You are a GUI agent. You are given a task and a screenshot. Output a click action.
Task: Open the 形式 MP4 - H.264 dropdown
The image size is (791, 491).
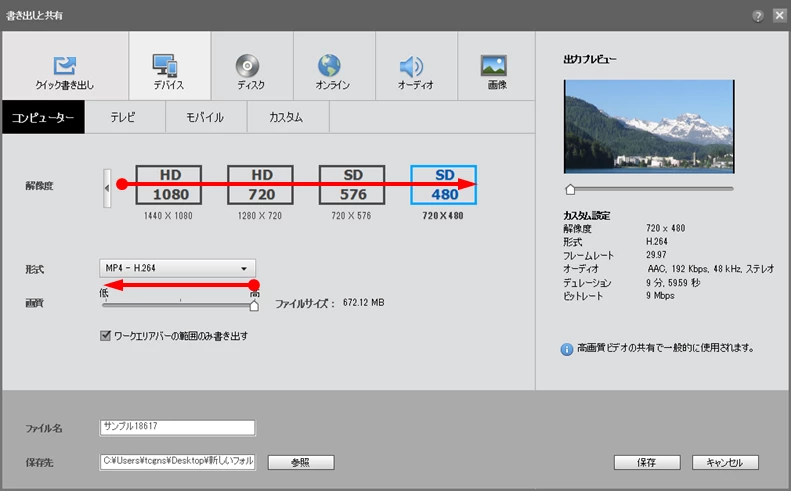pos(178,268)
